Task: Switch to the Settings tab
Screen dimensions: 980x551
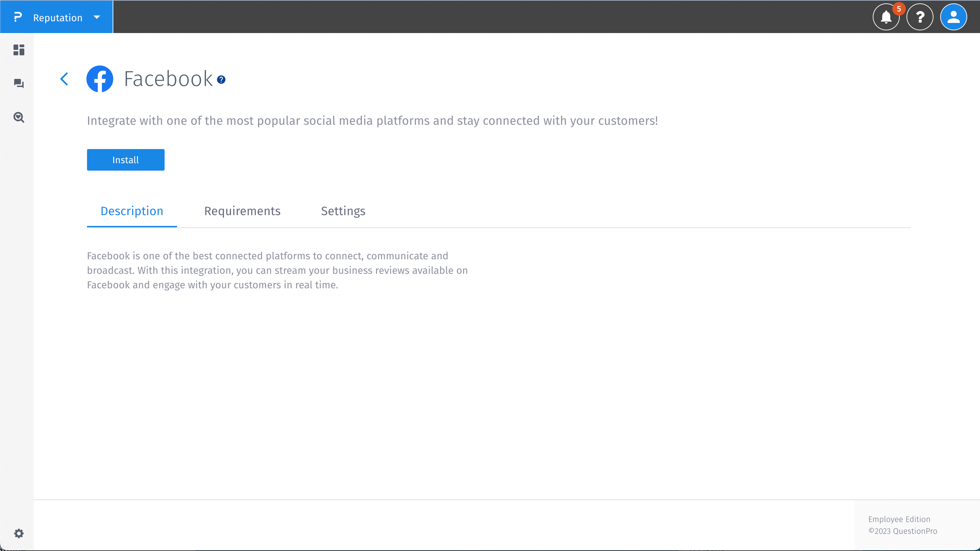Action: point(342,211)
